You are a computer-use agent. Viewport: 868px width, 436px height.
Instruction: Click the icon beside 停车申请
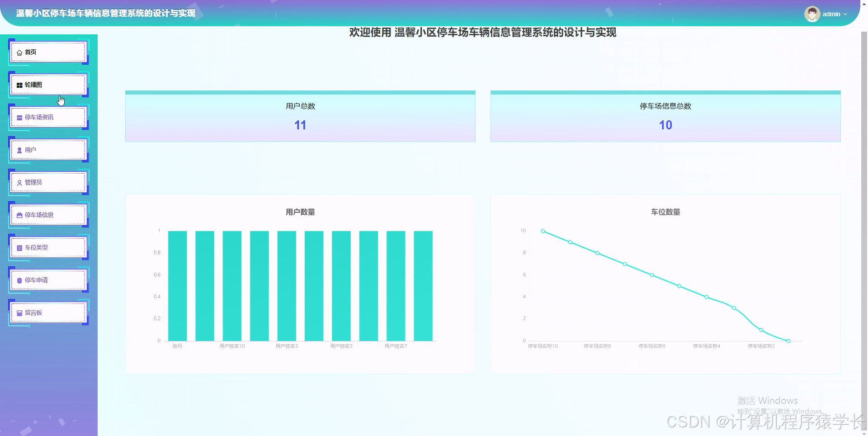(19, 280)
